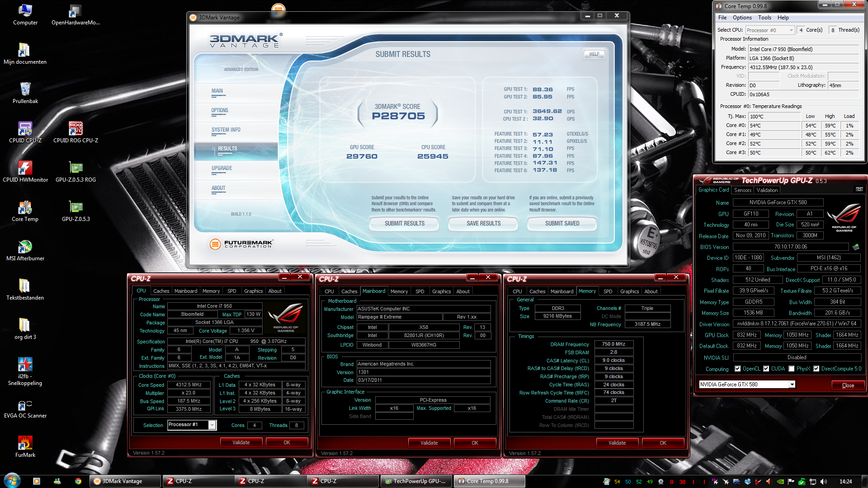The height and width of the screenshot is (488, 868).
Task: Switch to the Sensors tab in GPU-Z
Action: (x=743, y=190)
